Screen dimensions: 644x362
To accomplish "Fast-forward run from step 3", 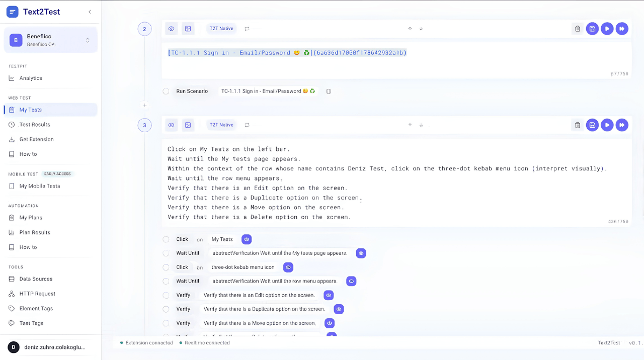I will 622,125.
